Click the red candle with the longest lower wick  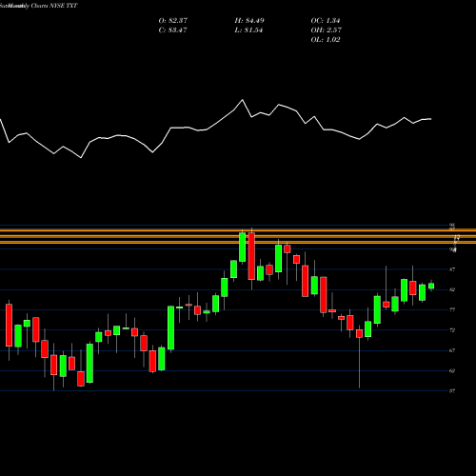point(360,333)
